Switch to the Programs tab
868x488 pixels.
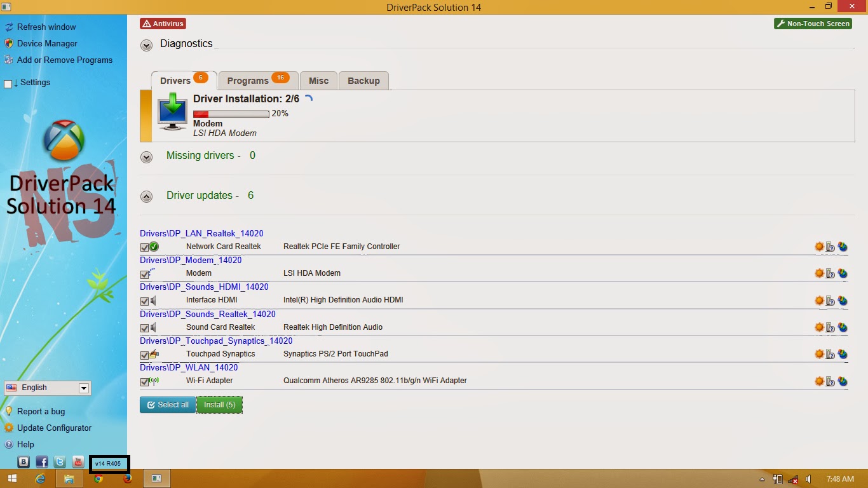(x=258, y=80)
